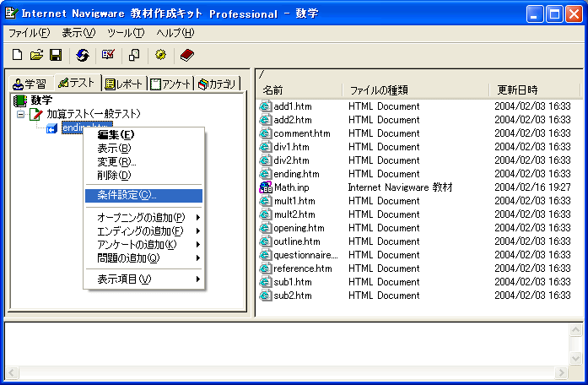Screen dimensions: 588x385
Task: Collapse the 加算テスト tree node
Action: 21,114
